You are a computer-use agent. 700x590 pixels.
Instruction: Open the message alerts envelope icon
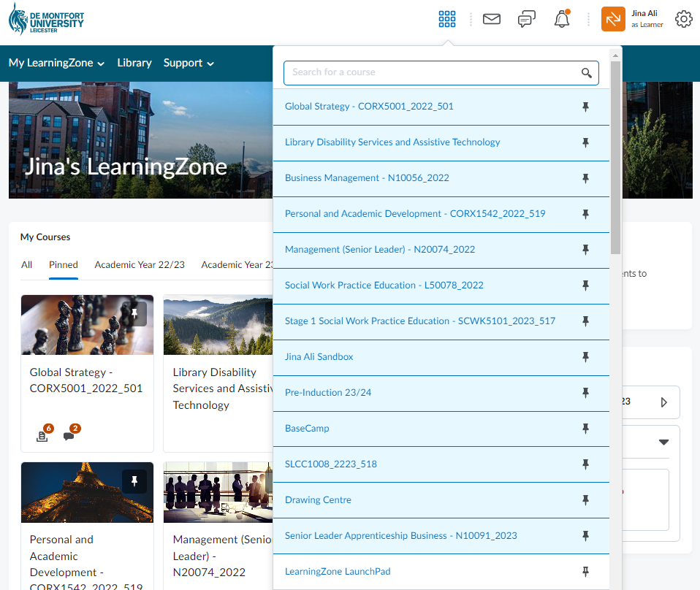pos(492,19)
